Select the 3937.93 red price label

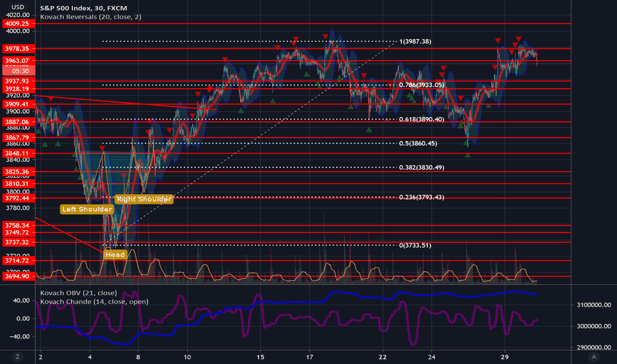coord(19,81)
